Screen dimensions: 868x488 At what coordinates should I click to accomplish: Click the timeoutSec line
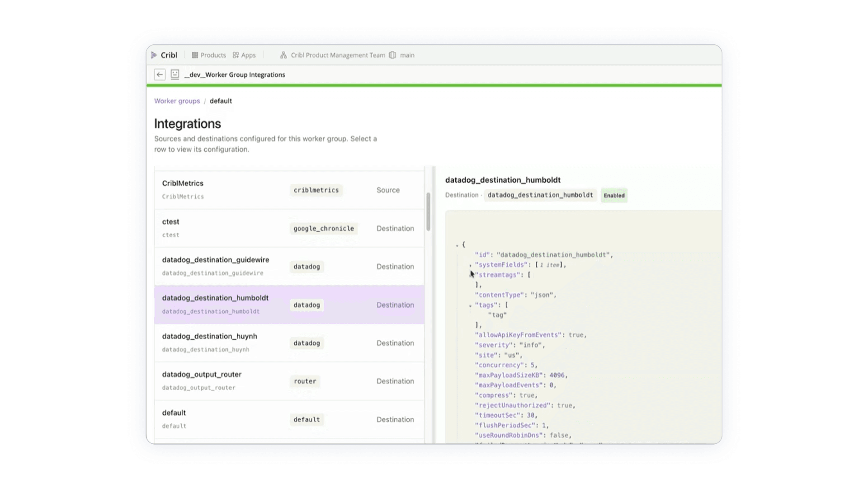(x=506, y=415)
